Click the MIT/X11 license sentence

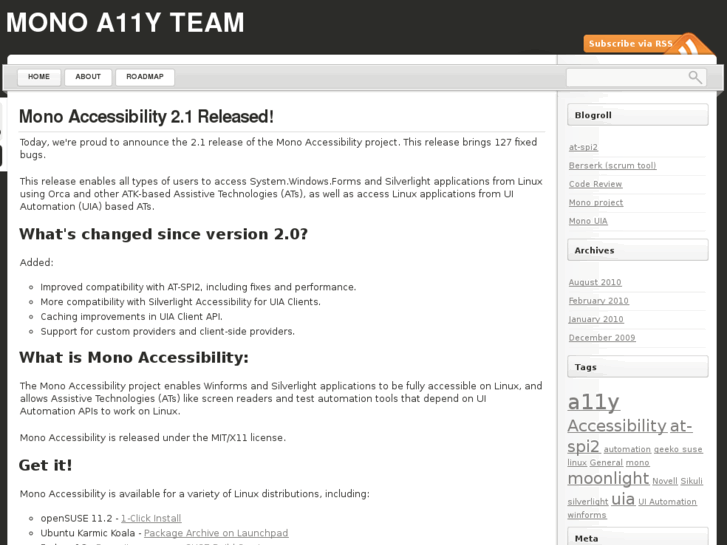[x=153, y=438]
